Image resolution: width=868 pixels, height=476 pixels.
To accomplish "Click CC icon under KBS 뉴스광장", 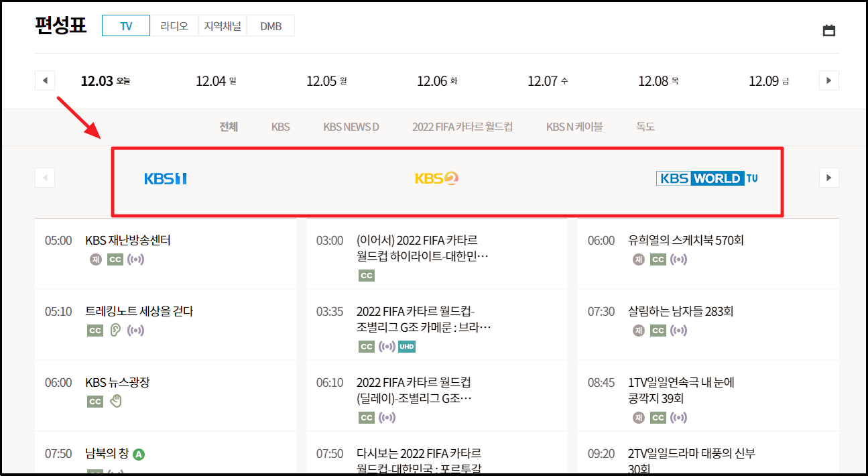I will [95, 402].
